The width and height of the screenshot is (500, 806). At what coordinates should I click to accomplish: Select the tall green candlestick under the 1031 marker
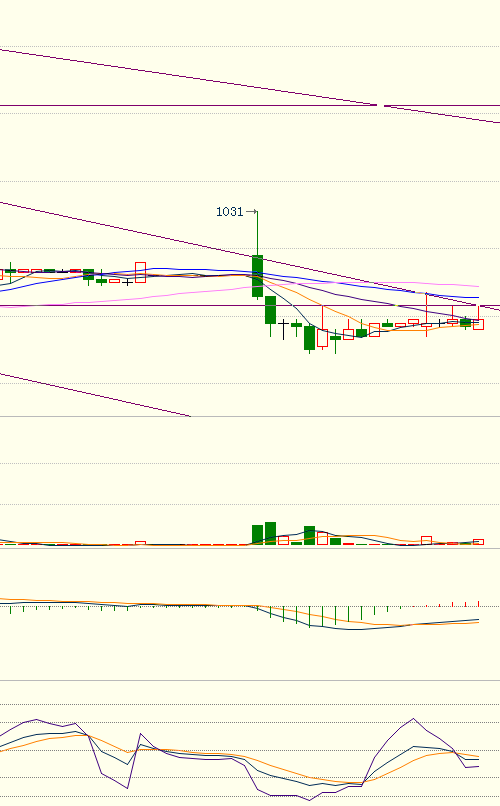point(257,276)
